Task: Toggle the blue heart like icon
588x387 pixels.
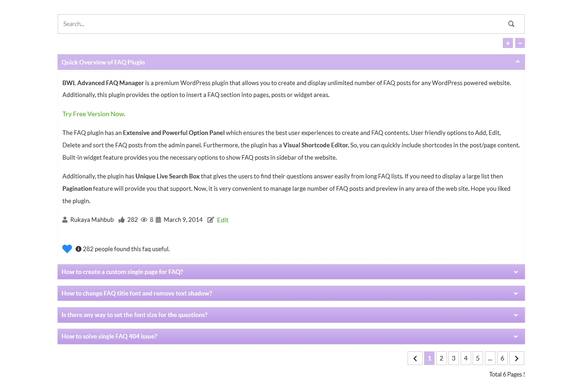Action: click(x=67, y=249)
